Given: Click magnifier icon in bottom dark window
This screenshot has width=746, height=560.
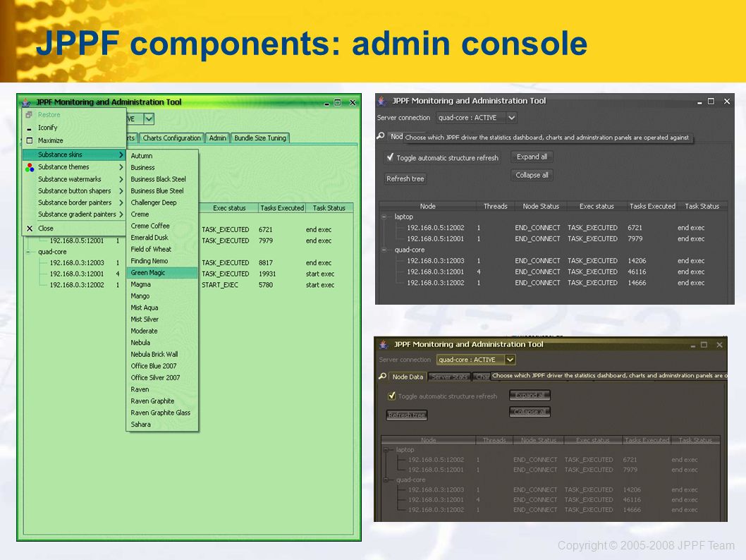Looking at the screenshot, I should [382, 377].
